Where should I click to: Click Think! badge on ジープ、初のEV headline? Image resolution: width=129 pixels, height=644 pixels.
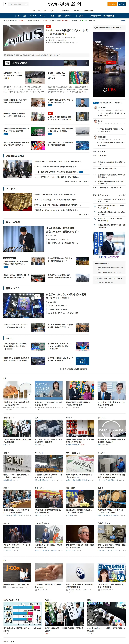coord(81,172)
